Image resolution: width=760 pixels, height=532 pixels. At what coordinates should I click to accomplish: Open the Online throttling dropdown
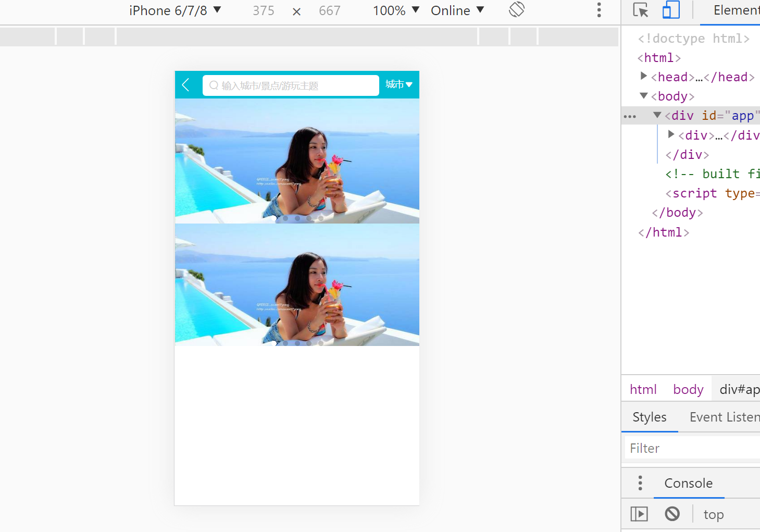click(457, 10)
